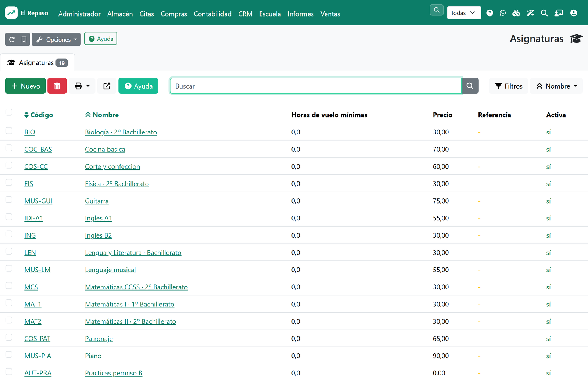This screenshot has width=588, height=378.
Task: Reload the page with the refresh icon
Action: tap(12, 39)
